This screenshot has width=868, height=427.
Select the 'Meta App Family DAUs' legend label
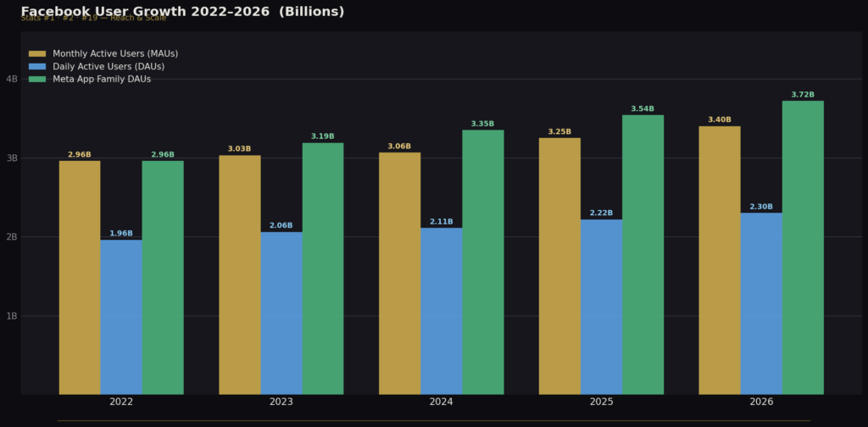[102, 79]
